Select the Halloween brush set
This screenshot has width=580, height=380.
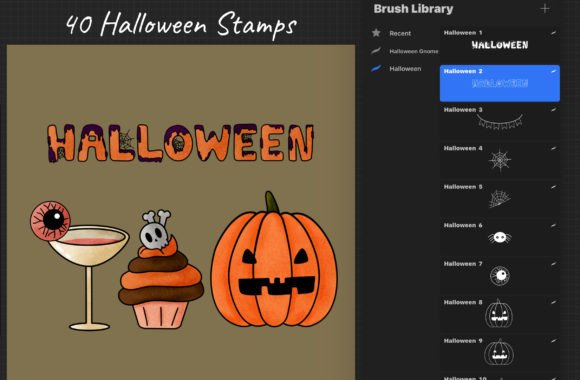point(405,68)
